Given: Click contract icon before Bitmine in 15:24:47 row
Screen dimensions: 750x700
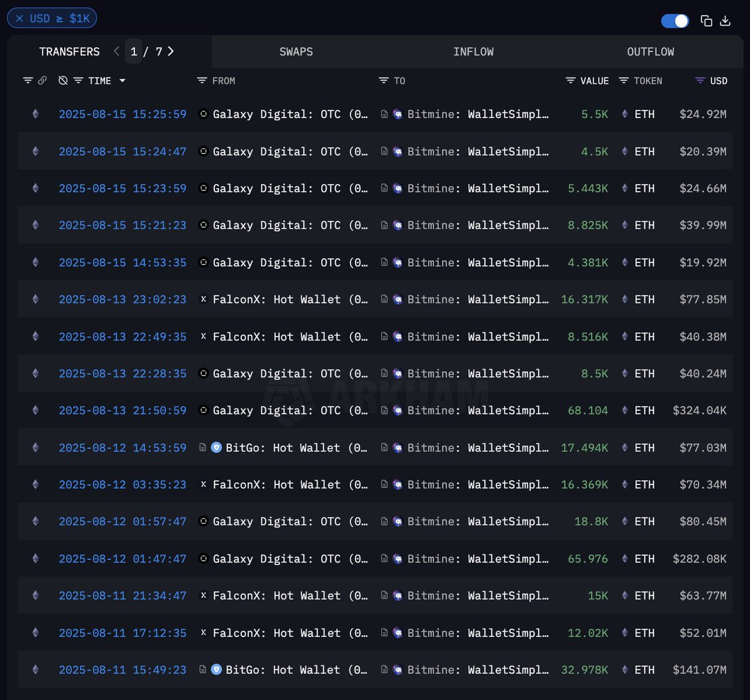Looking at the screenshot, I should tap(384, 151).
